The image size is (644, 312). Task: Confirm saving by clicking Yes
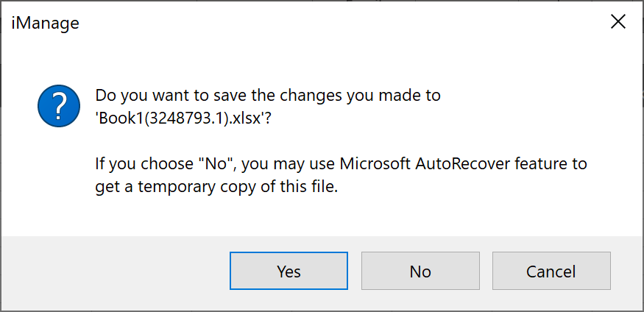click(x=289, y=271)
